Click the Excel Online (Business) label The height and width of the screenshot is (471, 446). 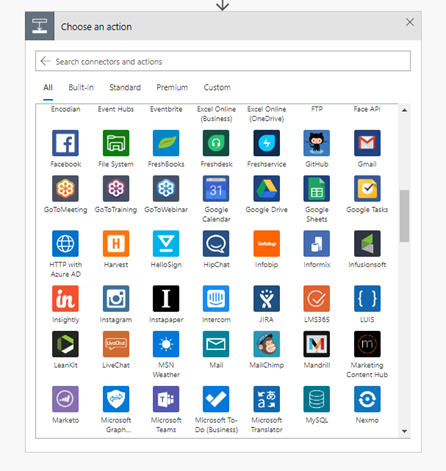click(x=216, y=114)
